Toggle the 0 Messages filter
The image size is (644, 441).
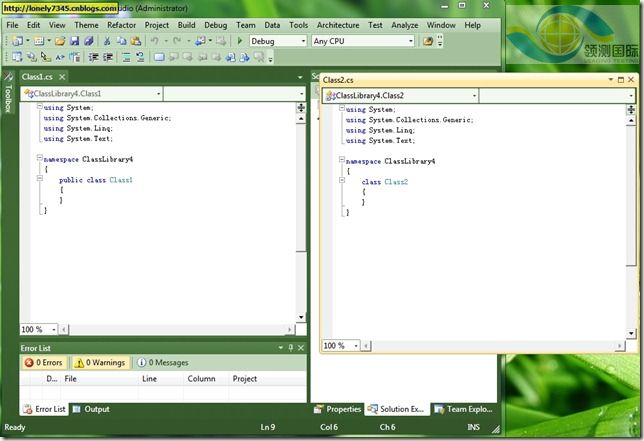click(x=163, y=363)
